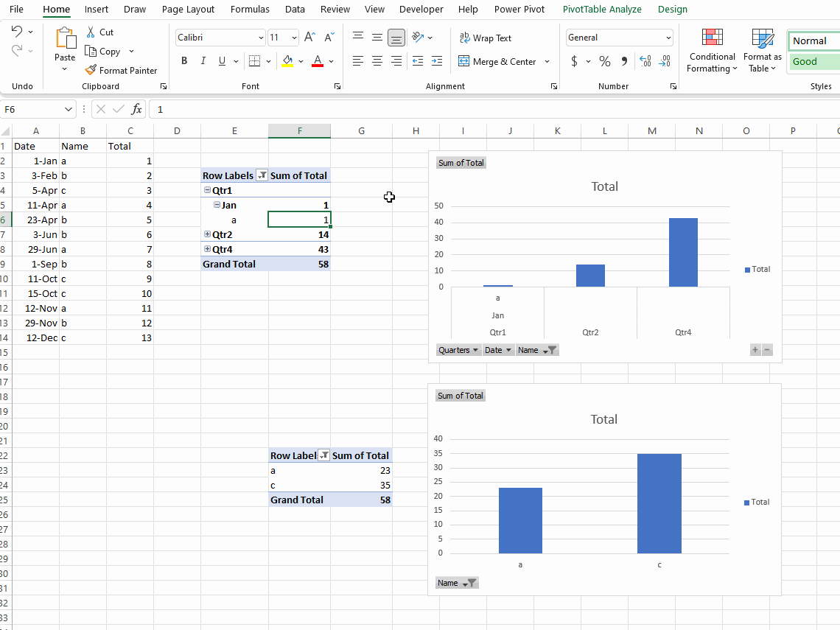Select the Format Painter tool

click(122, 70)
